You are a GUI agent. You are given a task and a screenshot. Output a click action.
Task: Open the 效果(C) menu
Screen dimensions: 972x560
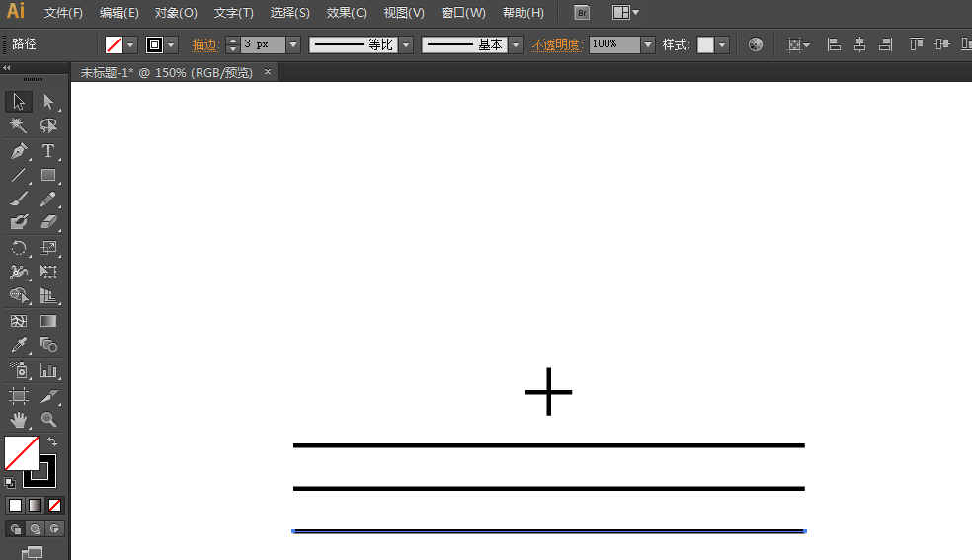[347, 13]
